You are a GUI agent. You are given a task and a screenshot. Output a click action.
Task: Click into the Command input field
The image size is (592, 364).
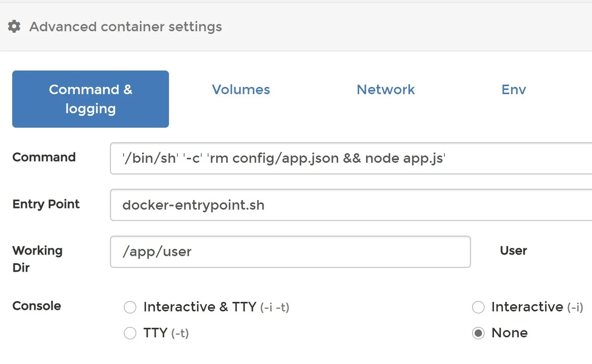coord(351,158)
